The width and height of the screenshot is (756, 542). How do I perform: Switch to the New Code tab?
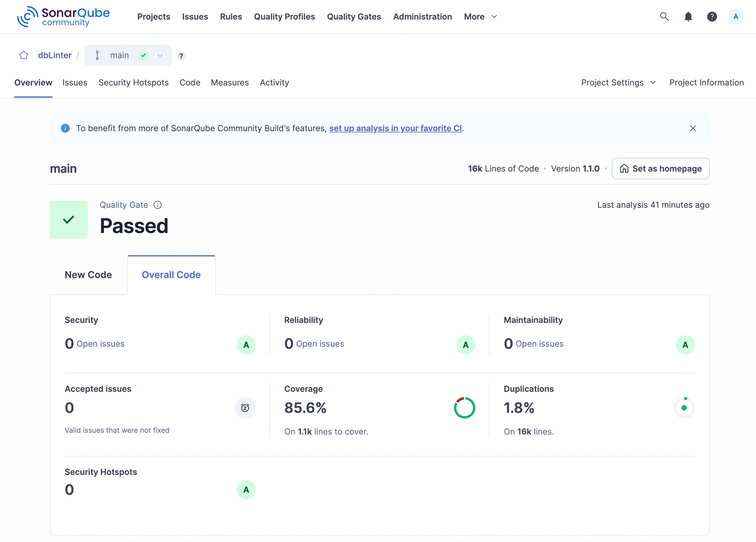pos(88,275)
